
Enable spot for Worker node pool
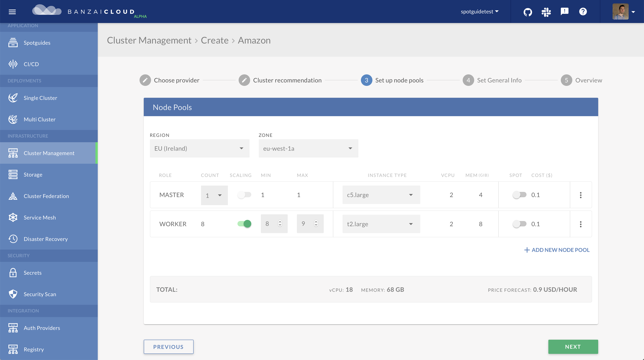click(x=519, y=224)
